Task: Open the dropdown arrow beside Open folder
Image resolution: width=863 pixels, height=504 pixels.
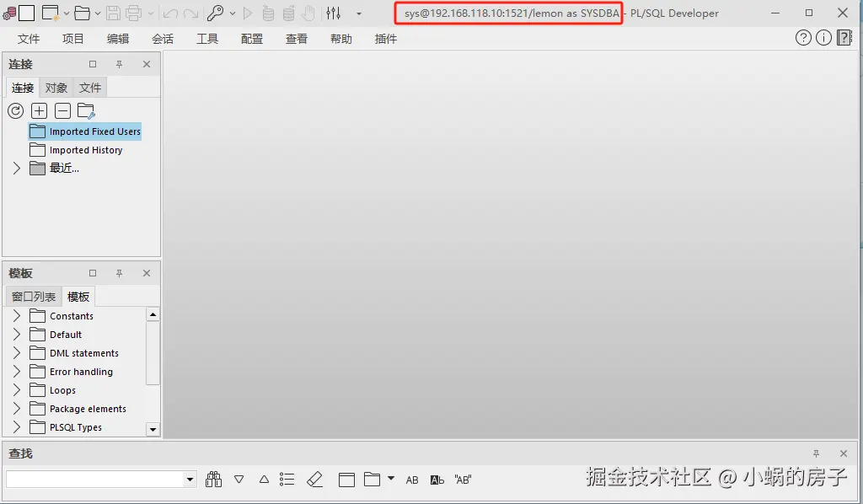Action: click(x=98, y=13)
